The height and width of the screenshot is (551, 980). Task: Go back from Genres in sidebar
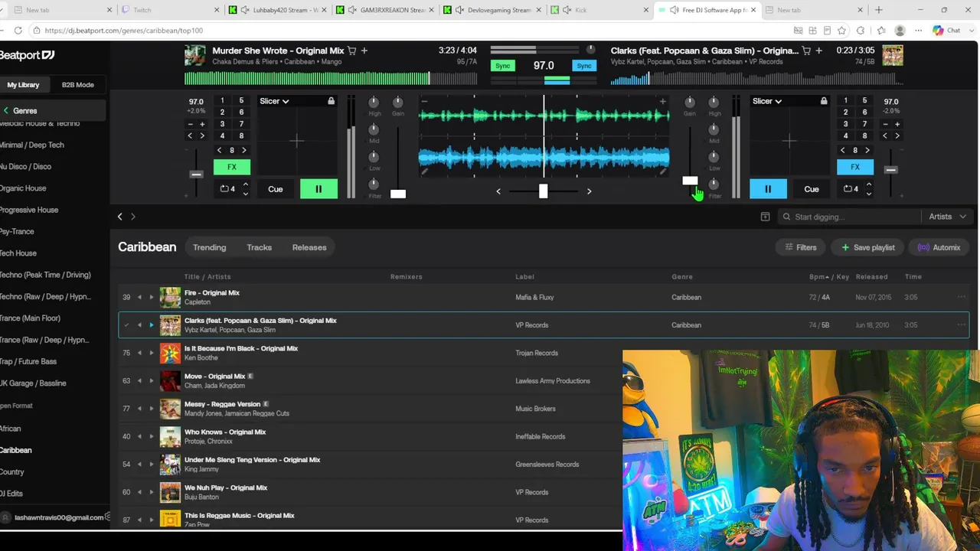point(6,111)
